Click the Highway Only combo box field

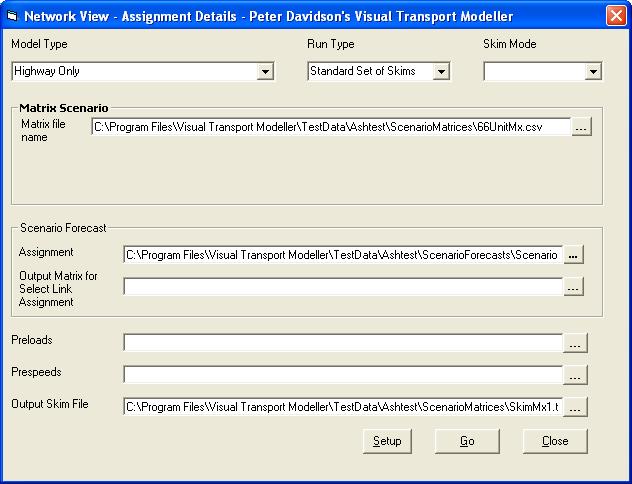(143, 71)
